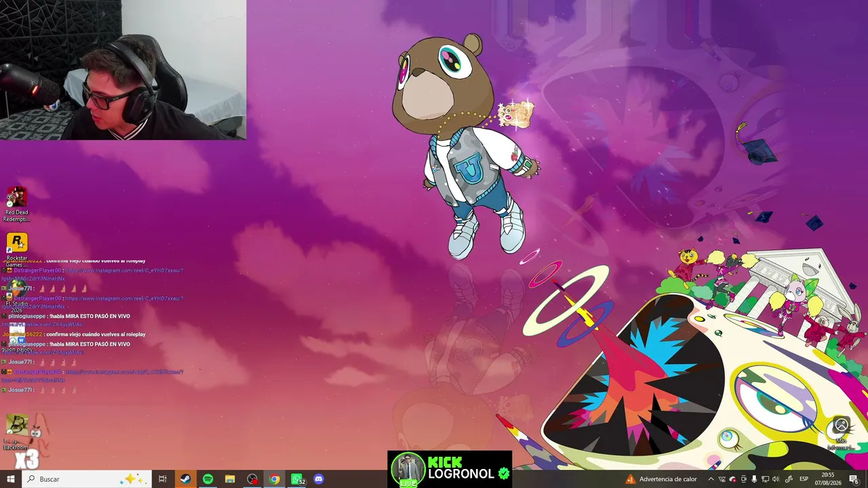Open Steam from the taskbar
The height and width of the screenshot is (488, 868).
click(185, 479)
